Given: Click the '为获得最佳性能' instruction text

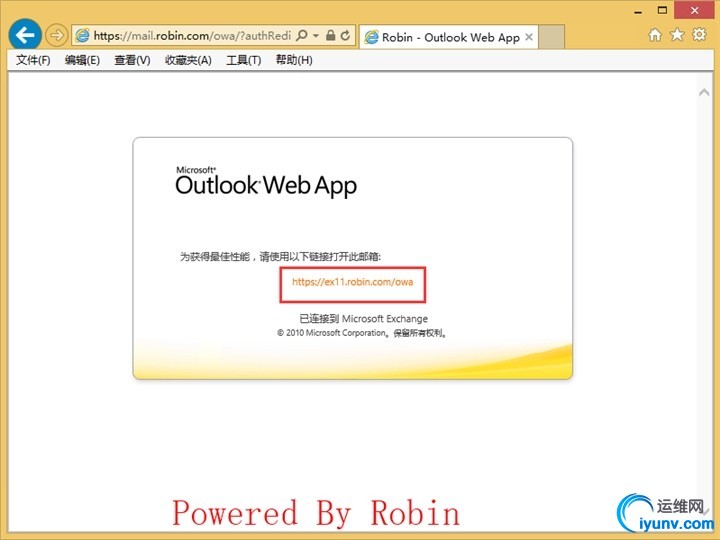Looking at the screenshot, I should click(x=280, y=256).
